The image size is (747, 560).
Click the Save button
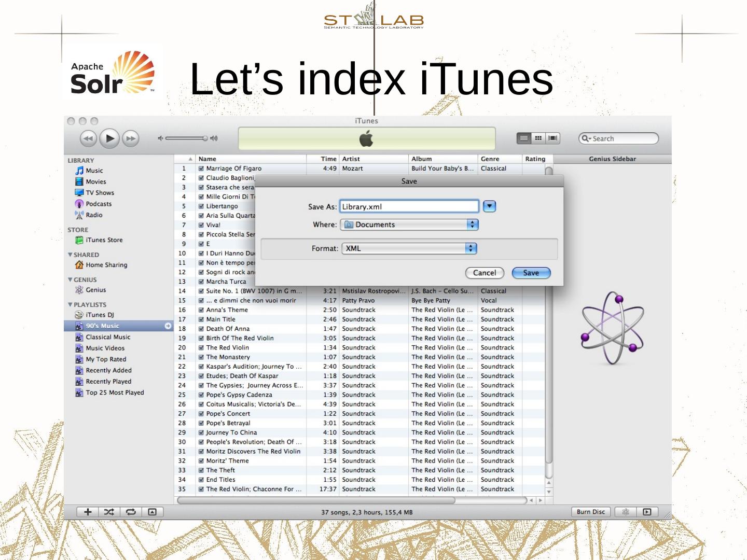[x=531, y=273]
